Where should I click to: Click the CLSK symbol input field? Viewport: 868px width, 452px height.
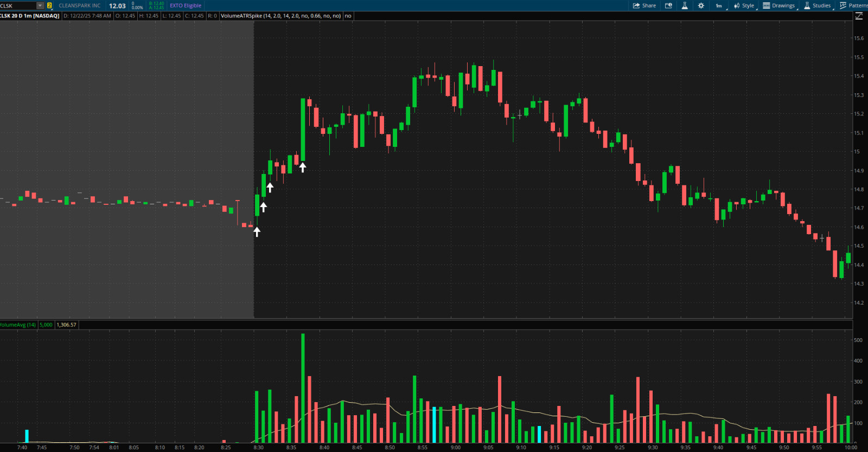(x=18, y=5)
